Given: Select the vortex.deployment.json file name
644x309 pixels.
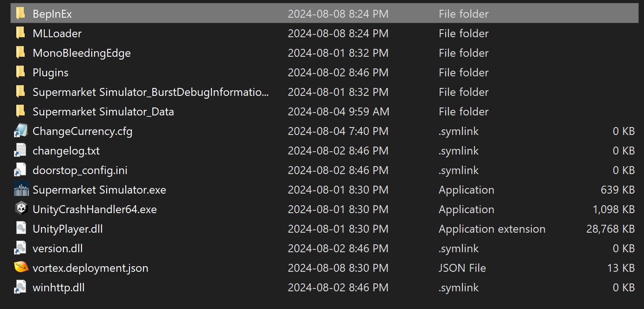Looking at the screenshot, I should [90, 268].
